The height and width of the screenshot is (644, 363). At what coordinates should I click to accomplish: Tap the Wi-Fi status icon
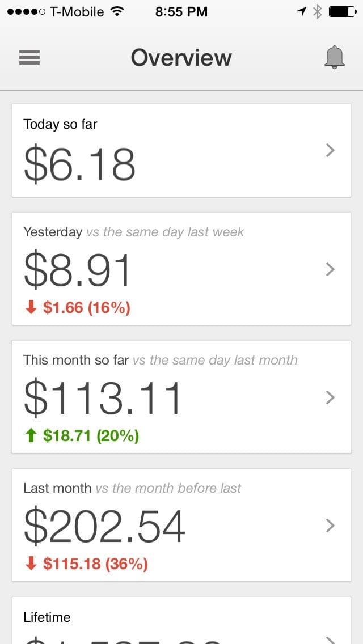coord(117,11)
